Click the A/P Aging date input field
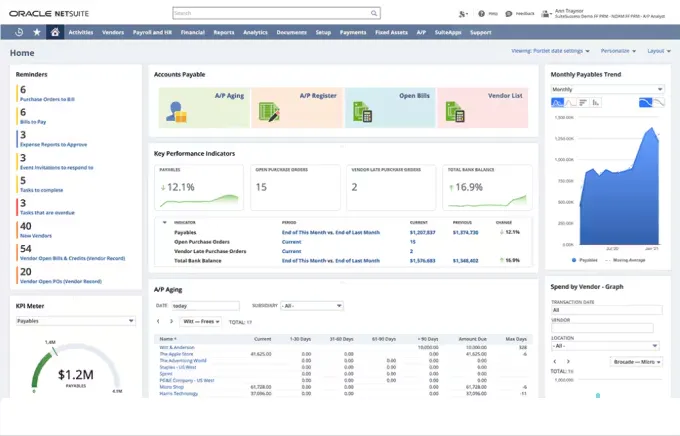Viewport: 680px width, 436px height. (x=205, y=306)
